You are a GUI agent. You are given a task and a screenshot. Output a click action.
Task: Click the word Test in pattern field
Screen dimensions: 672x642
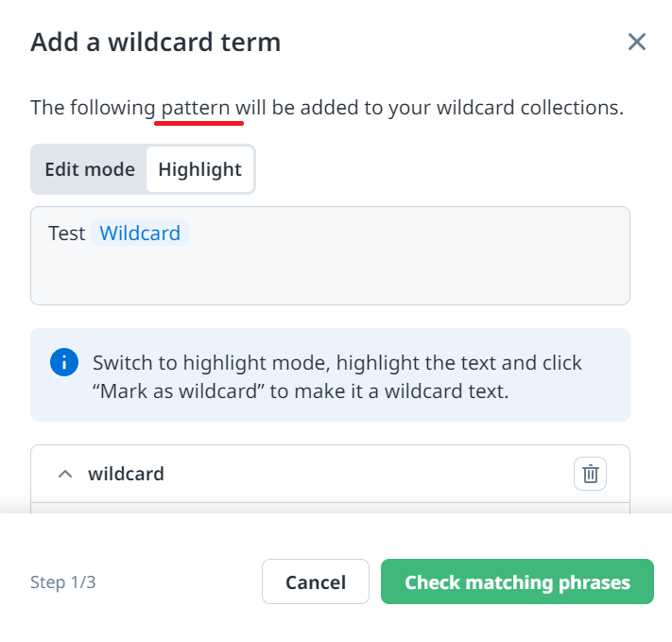coord(66,234)
